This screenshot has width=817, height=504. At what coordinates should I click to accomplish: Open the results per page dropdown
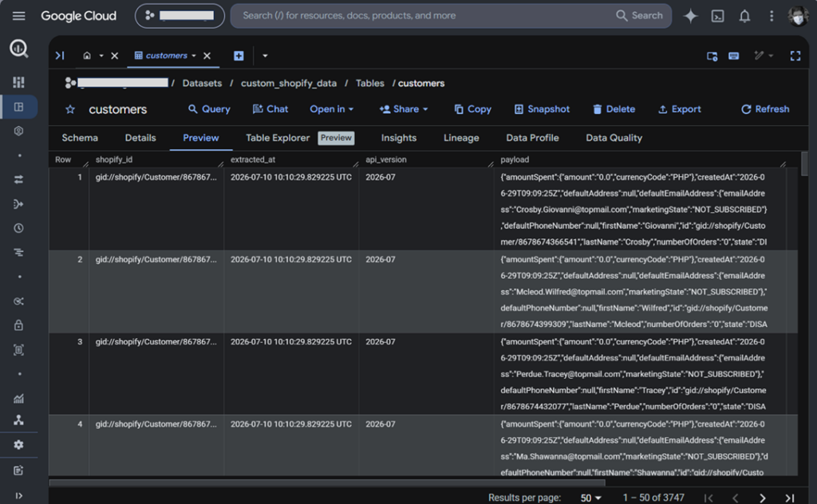coord(591,498)
